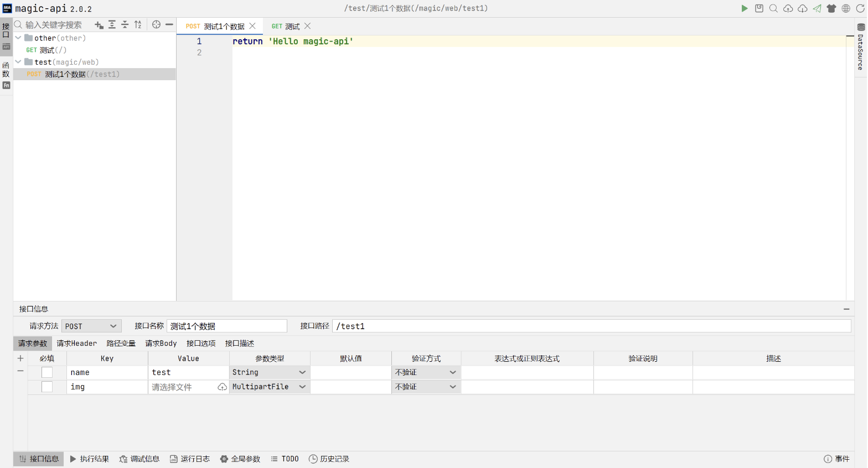Open the 运行日志 bottom panel
Screen dimensions: 868x468
tap(190, 459)
